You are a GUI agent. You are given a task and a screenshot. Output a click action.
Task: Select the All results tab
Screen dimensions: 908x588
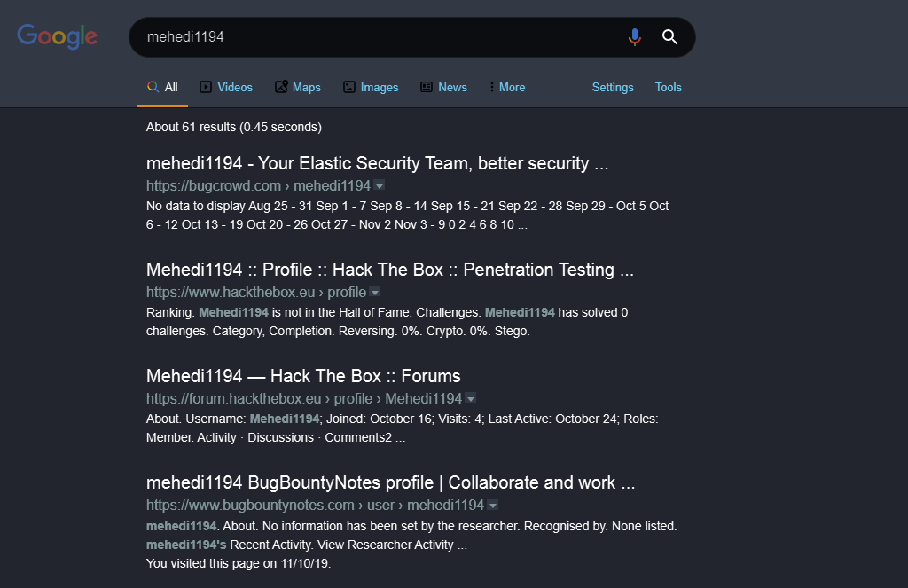tap(163, 88)
